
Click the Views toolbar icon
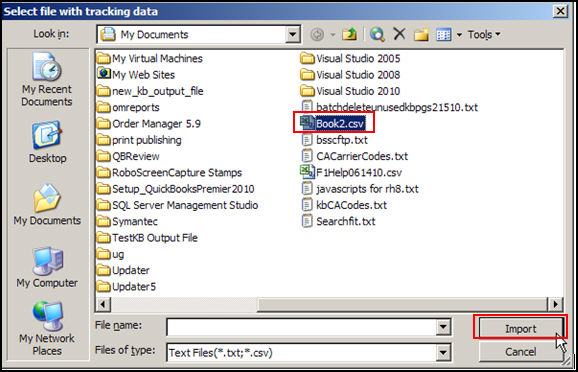click(x=443, y=35)
